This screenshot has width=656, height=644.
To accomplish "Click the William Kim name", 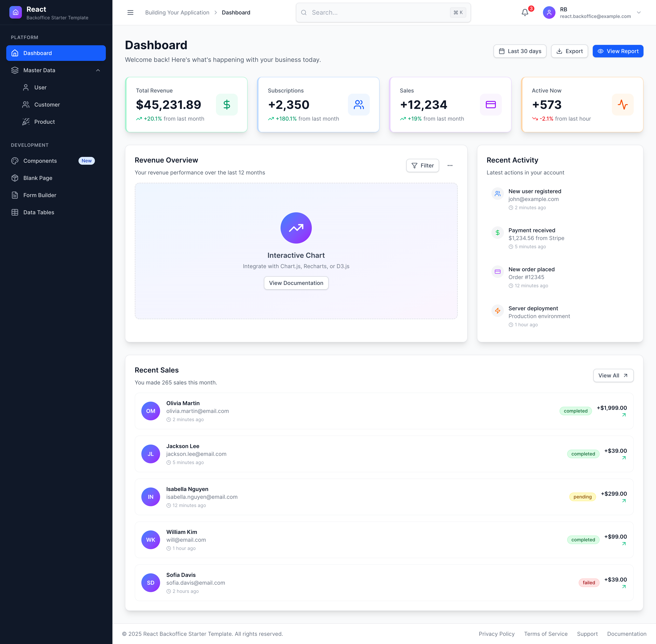I will point(181,532).
